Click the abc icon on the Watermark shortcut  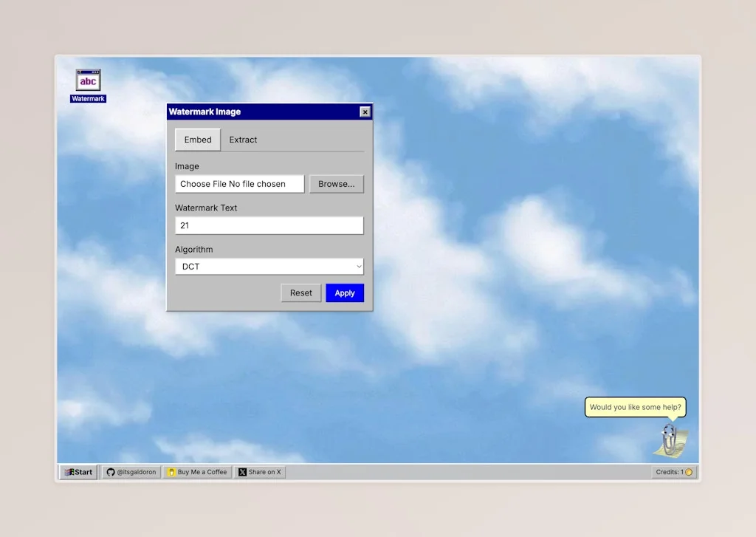click(x=86, y=80)
